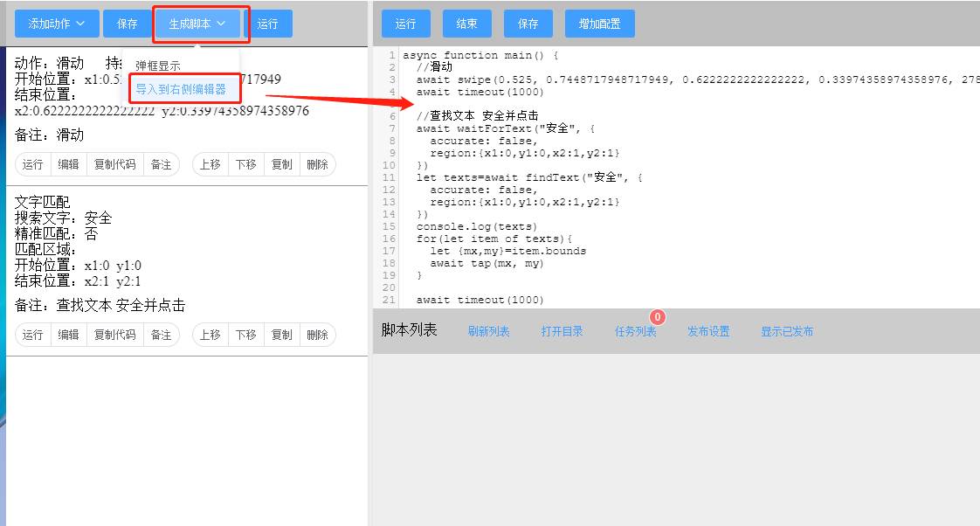Image resolution: width=980 pixels, height=526 pixels.
Task: Click 运行 in the right editor toolbar
Action: (x=406, y=24)
